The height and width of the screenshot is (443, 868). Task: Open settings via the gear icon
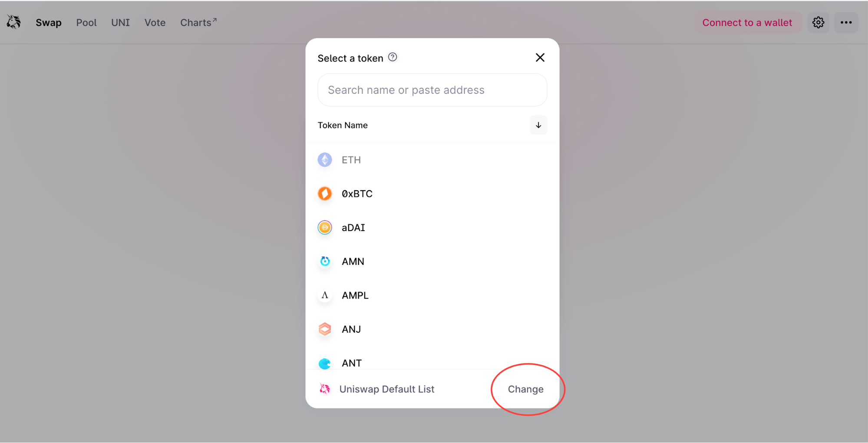818,23
